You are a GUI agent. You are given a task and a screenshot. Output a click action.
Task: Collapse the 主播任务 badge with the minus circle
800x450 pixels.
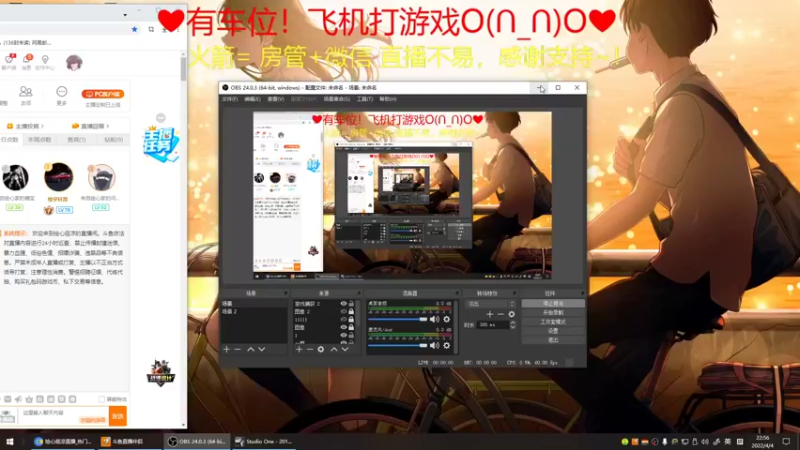(161, 118)
